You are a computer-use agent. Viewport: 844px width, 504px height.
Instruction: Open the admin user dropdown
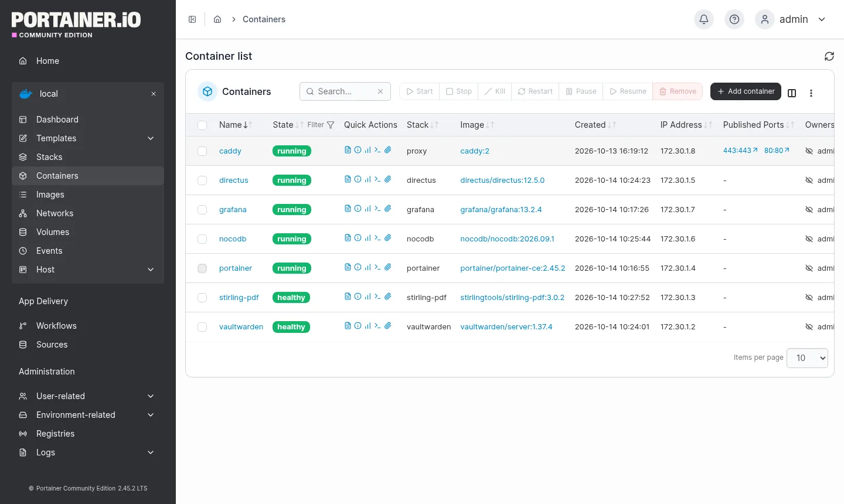(791, 19)
